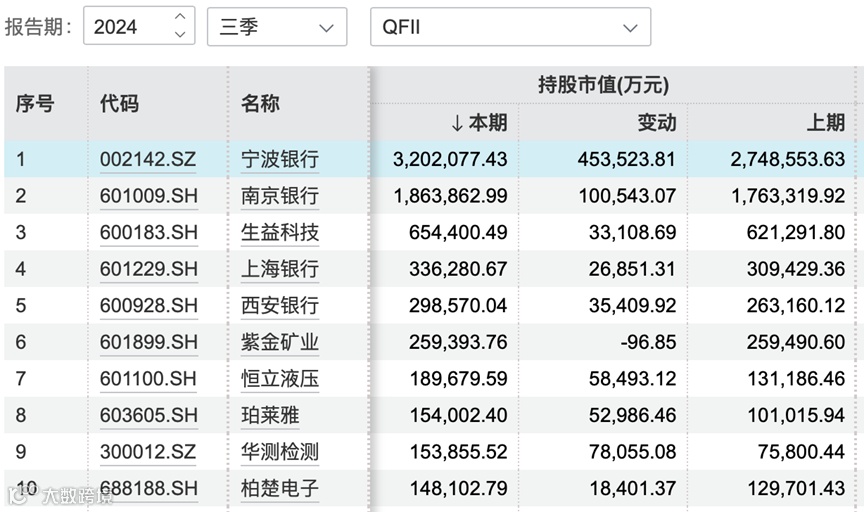Select the value 298,570.04

click(x=458, y=305)
